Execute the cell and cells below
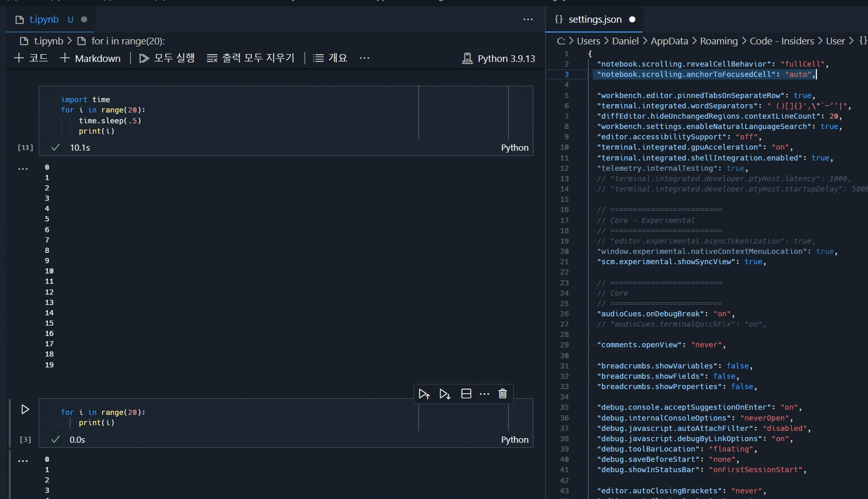 (x=445, y=393)
